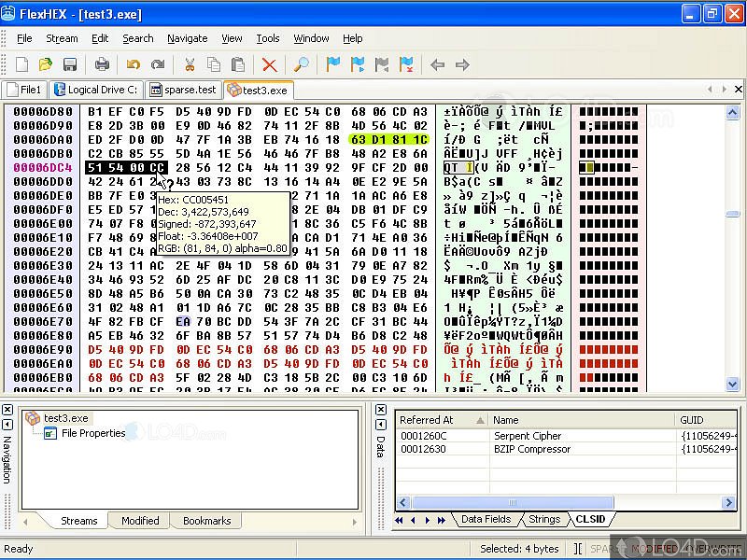The height and width of the screenshot is (560, 747).
Task: Navigate back with the left arrow icon
Action: click(x=437, y=64)
